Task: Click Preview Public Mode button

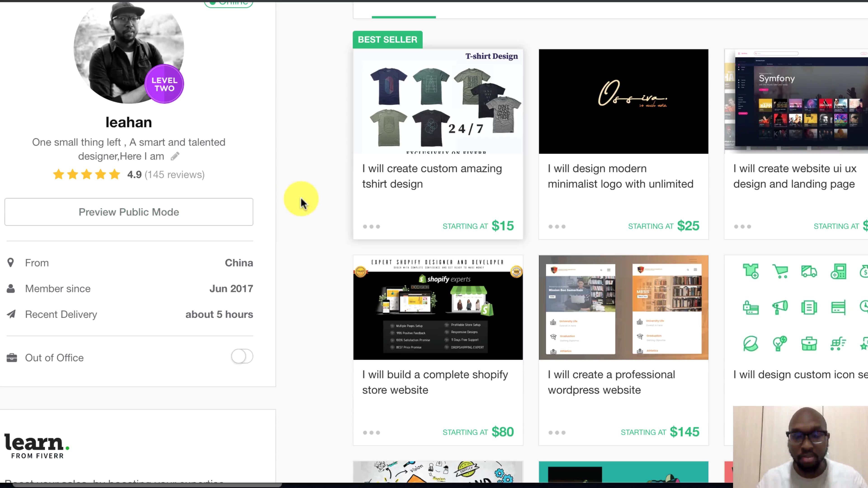Action: (129, 212)
